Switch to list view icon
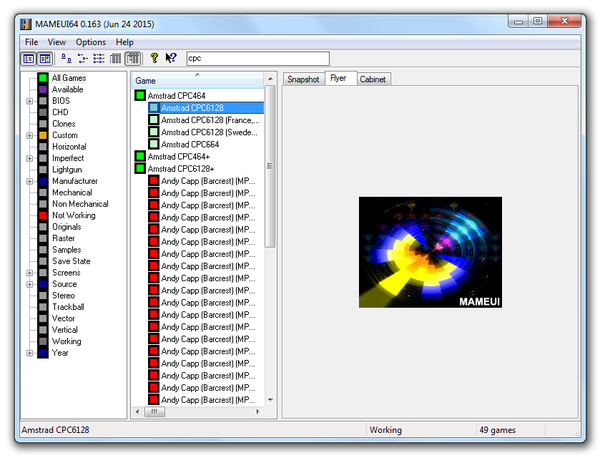The width and height of the screenshot is (600, 458). (99, 59)
